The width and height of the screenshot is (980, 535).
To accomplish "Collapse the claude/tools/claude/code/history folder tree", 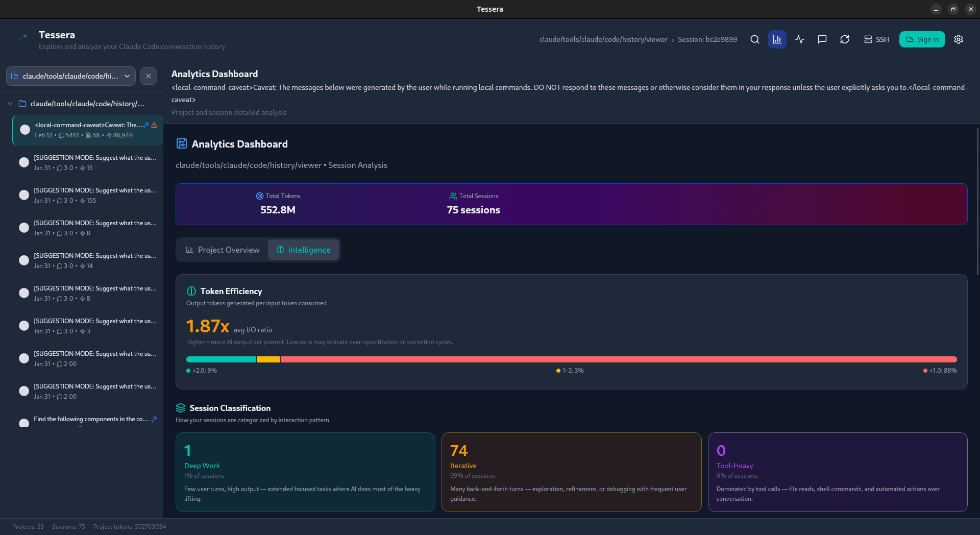I will pyautogui.click(x=10, y=104).
